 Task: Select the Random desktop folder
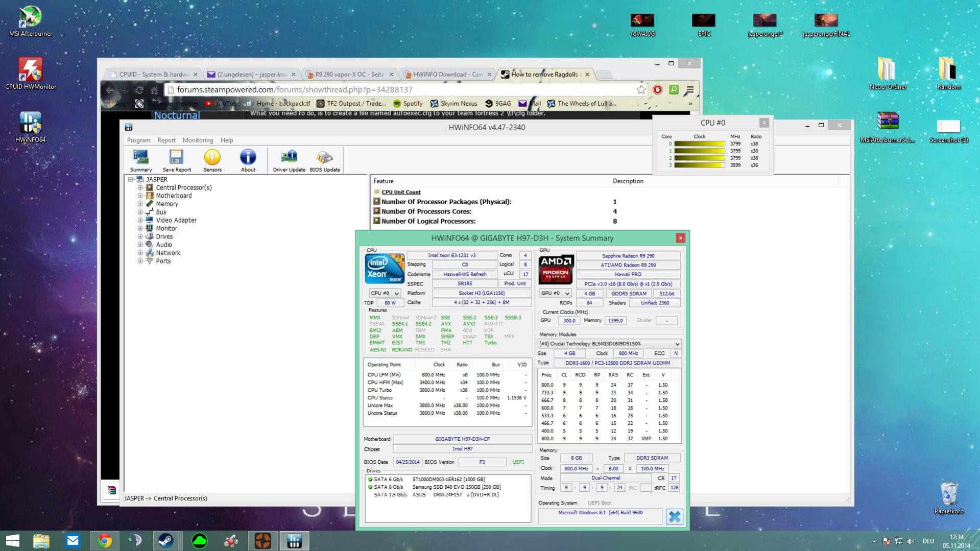point(948,74)
